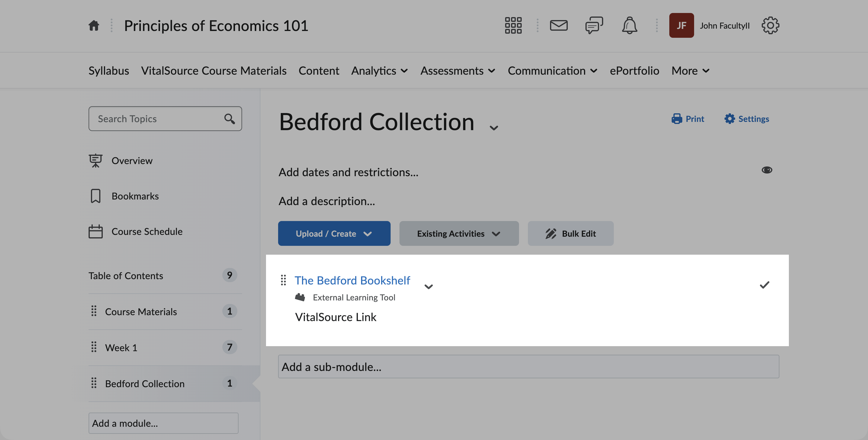Open the Upload / Create dropdown

tap(334, 233)
